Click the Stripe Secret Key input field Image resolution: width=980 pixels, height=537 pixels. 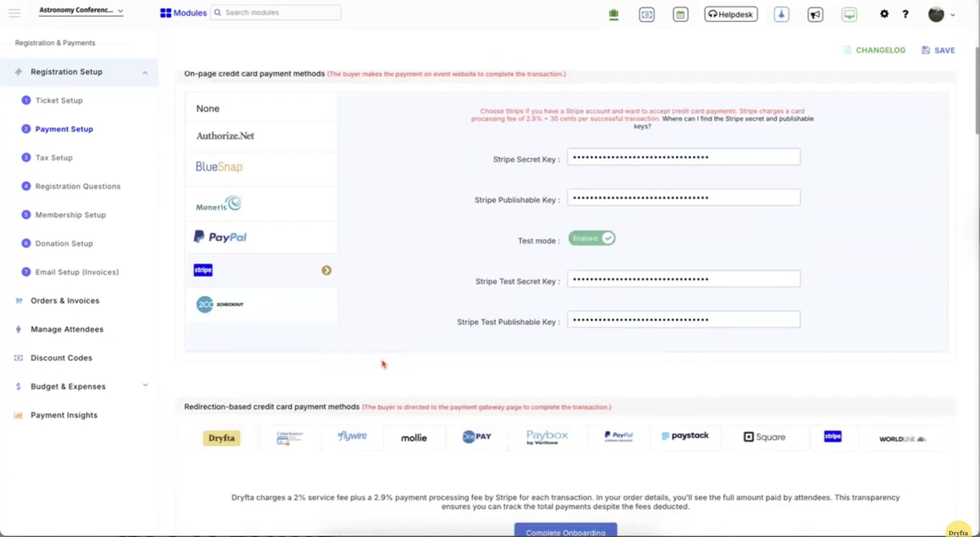pyautogui.click(x=683, y=157)
